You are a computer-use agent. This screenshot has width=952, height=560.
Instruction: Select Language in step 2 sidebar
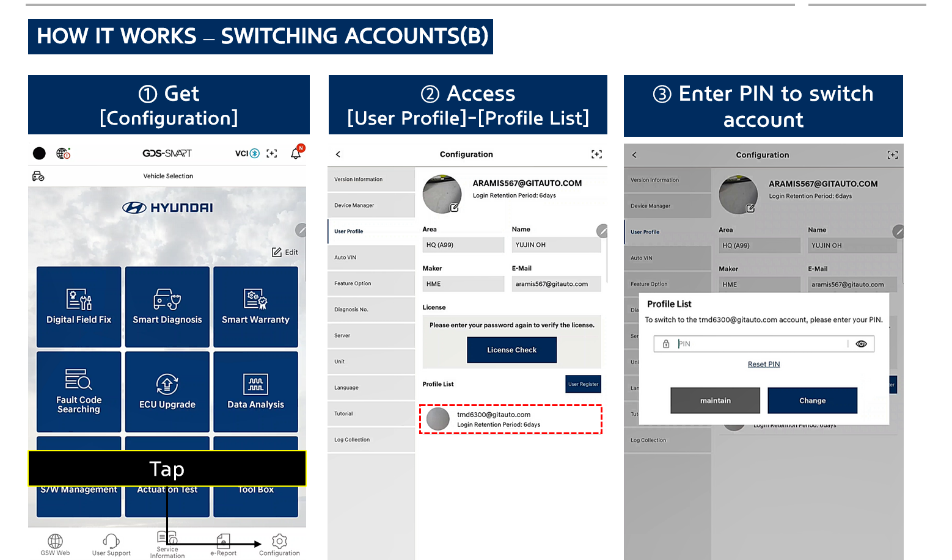(x=371, y=388)
